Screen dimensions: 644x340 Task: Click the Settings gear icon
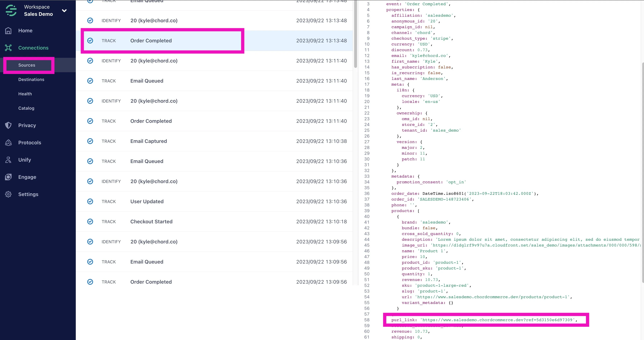[x=8, y=194]
